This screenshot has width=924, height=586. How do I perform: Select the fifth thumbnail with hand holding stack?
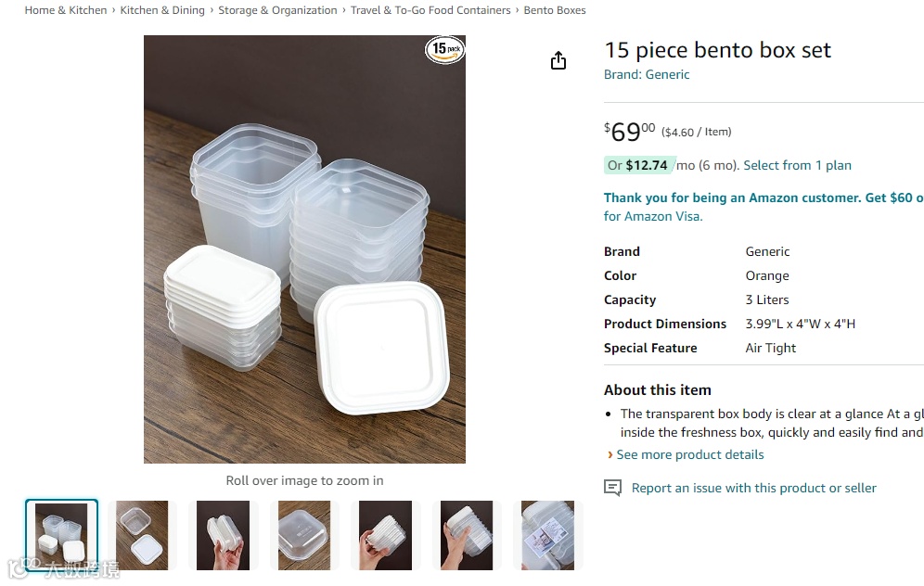coord(385,535)
